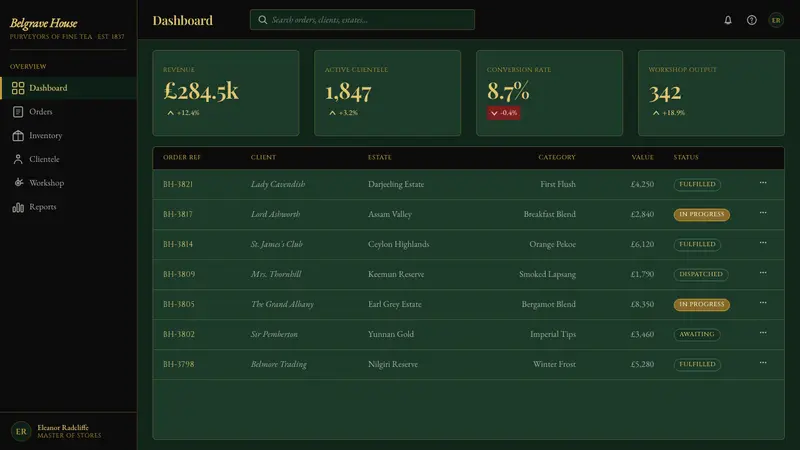
Task: Sort by Order Ref column header
Action: [x=182, y=157]
